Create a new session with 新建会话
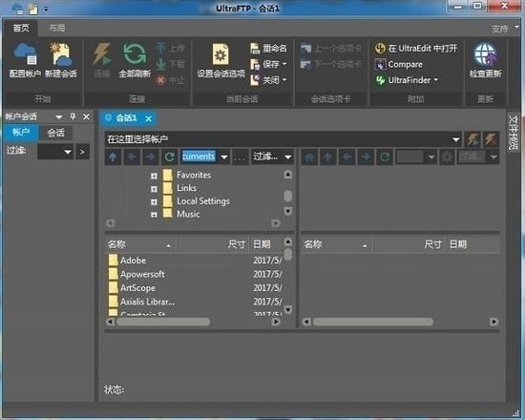 tap(60, 53)
